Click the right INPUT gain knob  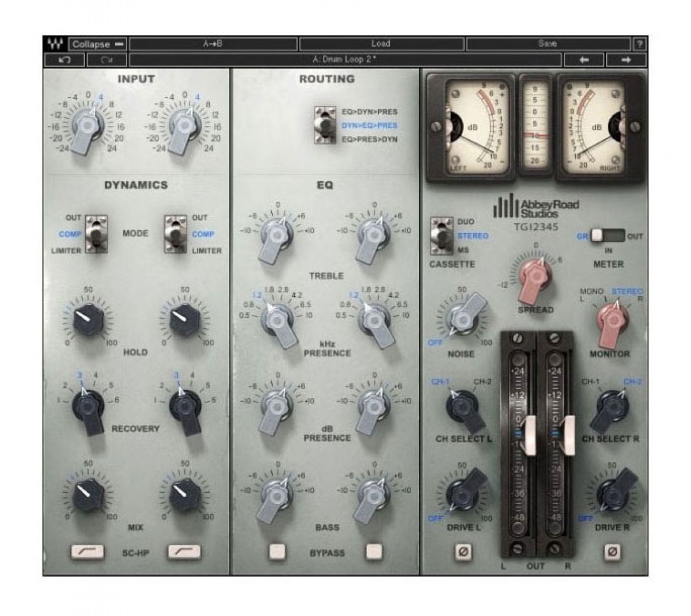184,127
